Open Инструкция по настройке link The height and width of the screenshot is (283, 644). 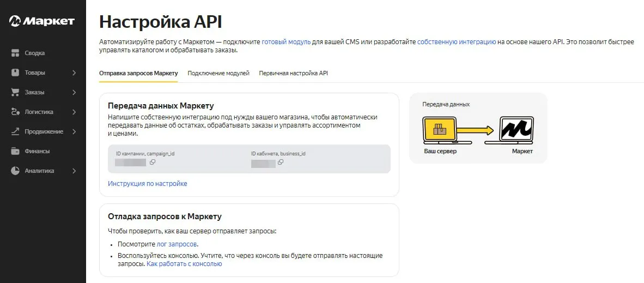point(148,183)
